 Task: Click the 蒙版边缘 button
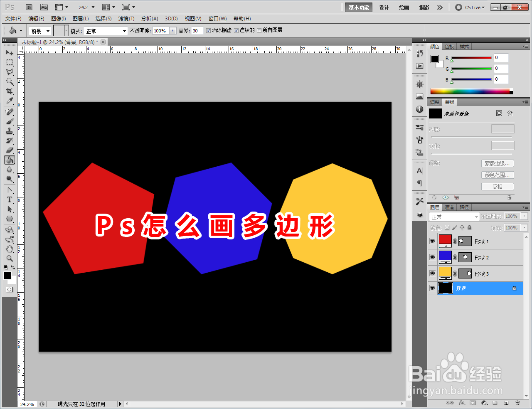497,163
